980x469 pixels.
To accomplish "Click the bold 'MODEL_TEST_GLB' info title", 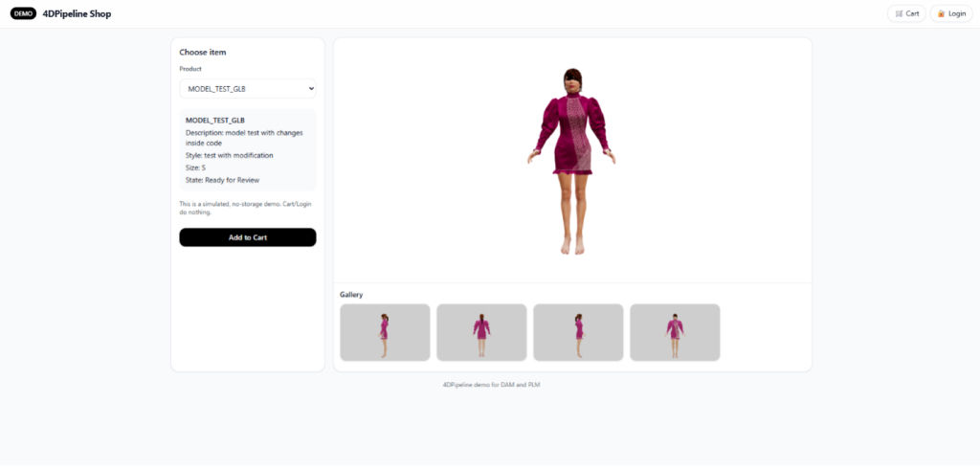I will pos(215,120).
